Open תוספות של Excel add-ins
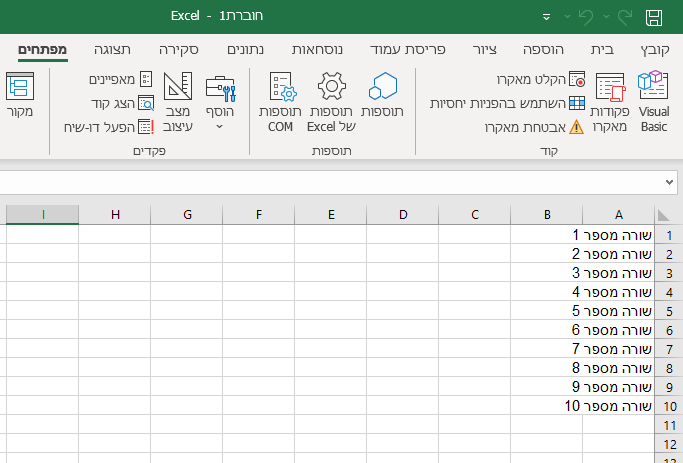 pyautogui.click(x=331, y=100)
